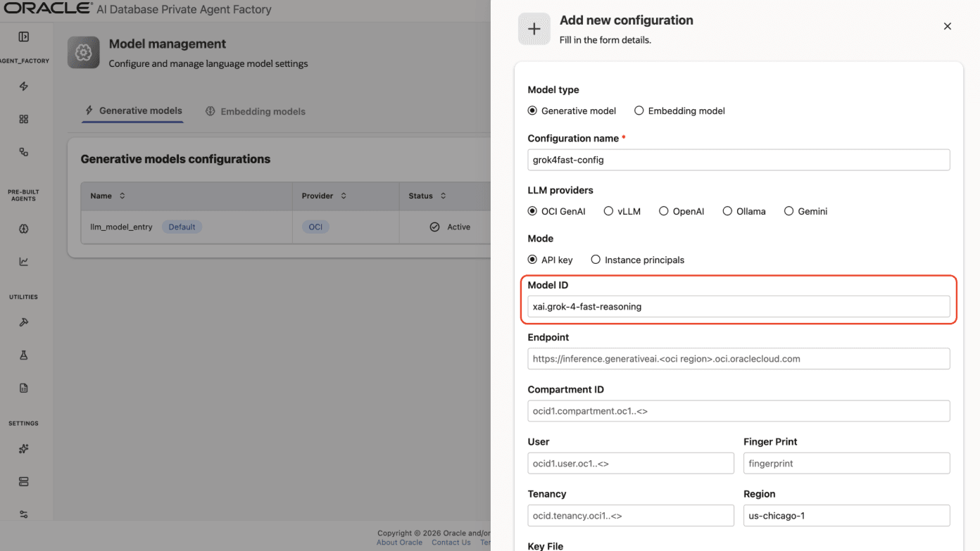
Task: Sort the table by Name column
Action: point(122,196)
